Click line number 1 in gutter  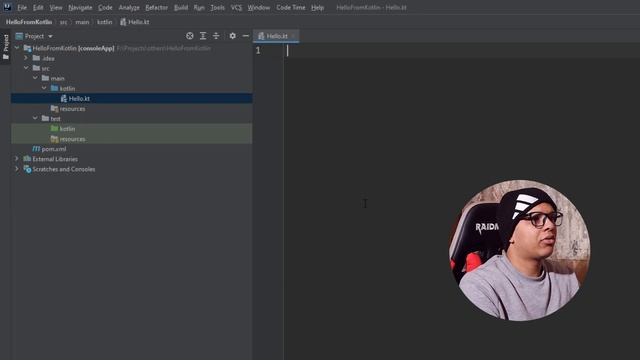pyautogui.click(x=258, y=50)
